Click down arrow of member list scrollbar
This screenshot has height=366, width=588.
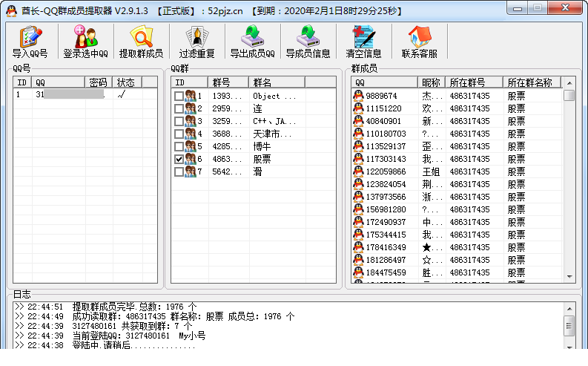coord(569,277)
